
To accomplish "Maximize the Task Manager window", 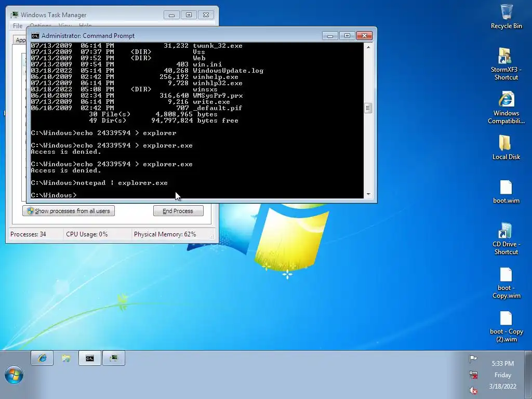I will pos(189,15).
